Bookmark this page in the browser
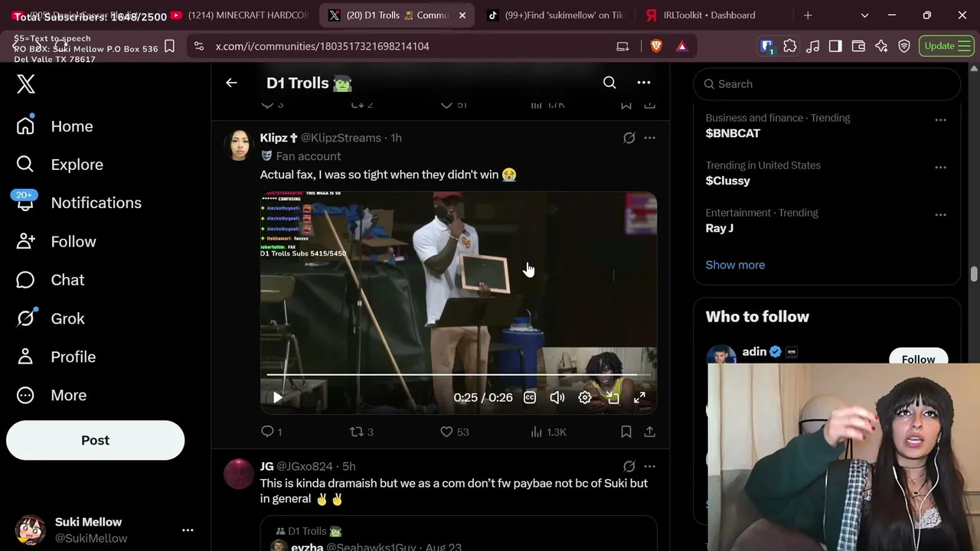Image resolution: width=980 pixels, height=551 pixels. point(170,46)
